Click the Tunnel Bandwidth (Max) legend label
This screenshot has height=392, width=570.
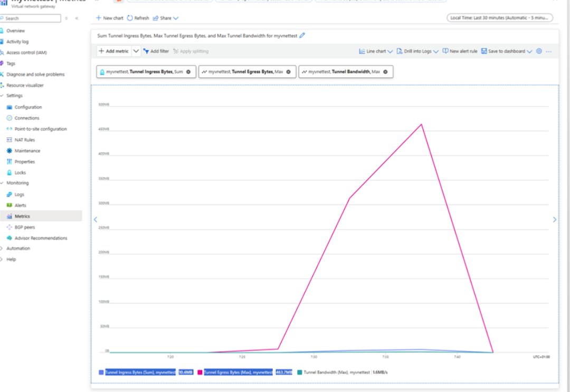coord(337,372)
